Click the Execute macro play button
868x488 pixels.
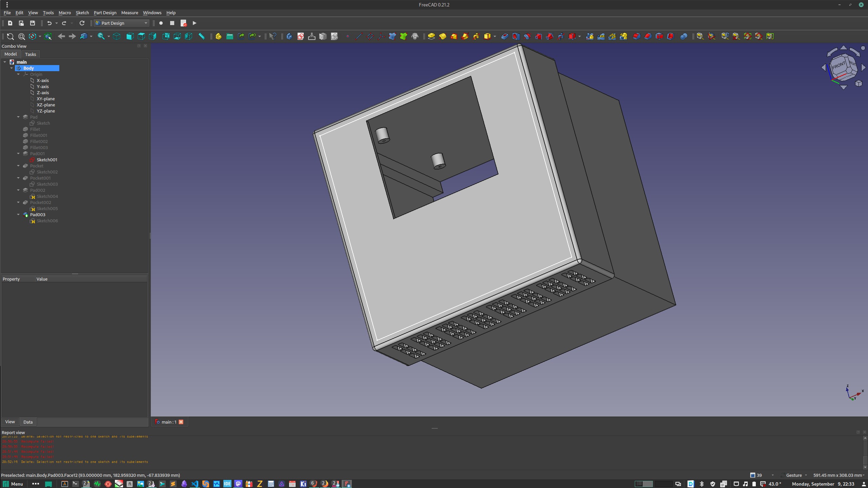click(194, 23)
